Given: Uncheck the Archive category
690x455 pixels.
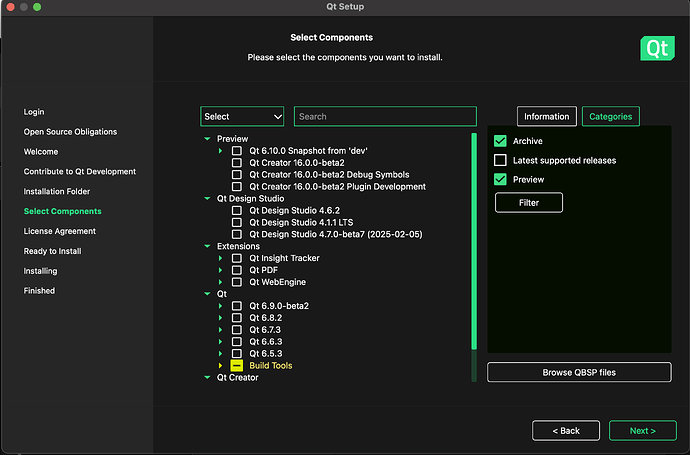Looking at the screenshot, I should click(500, 141).
